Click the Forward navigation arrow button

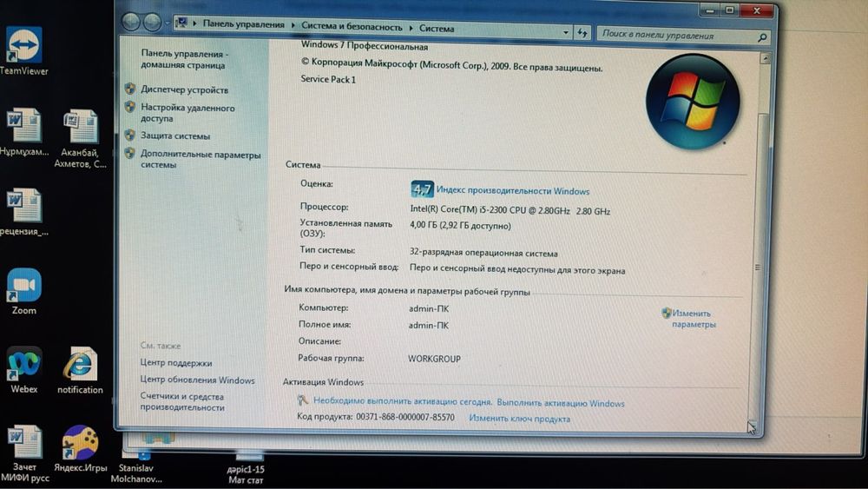(152, 23)
